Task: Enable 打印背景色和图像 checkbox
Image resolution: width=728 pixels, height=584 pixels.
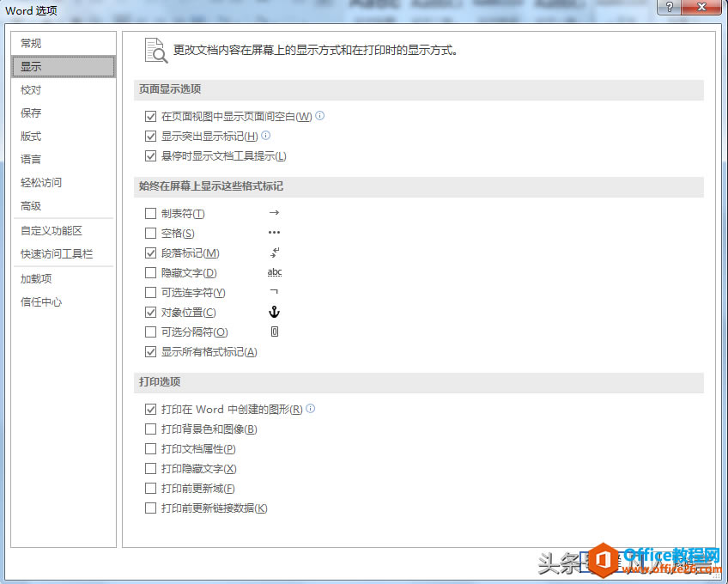Action: click(x=150, y=429)
